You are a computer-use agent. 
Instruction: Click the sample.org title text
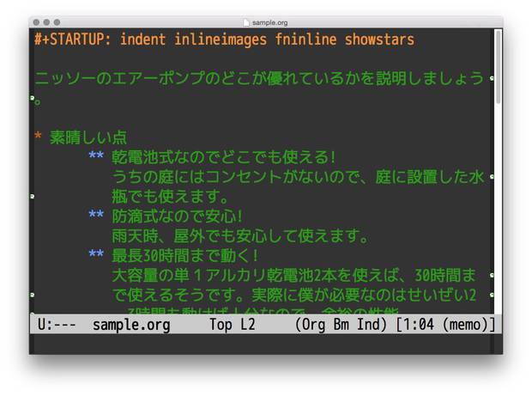click(269, 22)
